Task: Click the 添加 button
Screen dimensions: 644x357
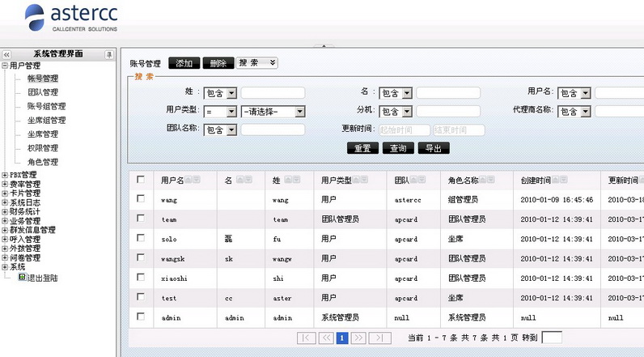Action: (184, 63)
